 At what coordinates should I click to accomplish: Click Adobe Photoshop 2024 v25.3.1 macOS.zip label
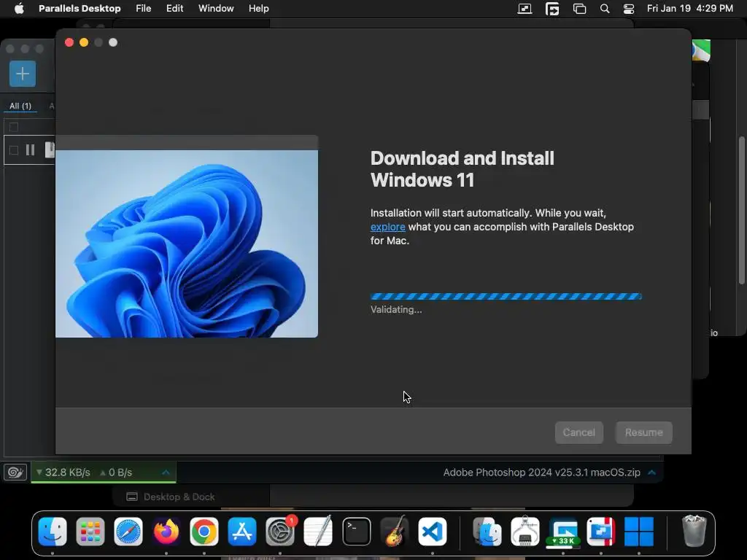click(x=542, y=472)
